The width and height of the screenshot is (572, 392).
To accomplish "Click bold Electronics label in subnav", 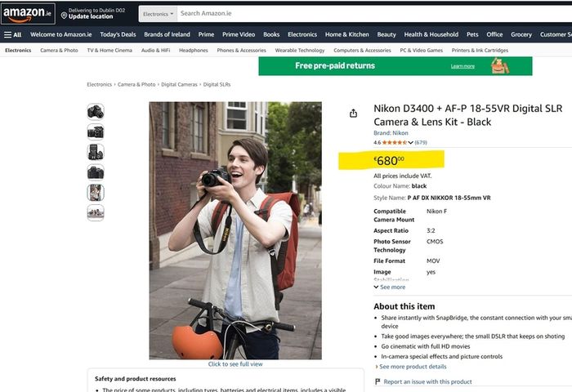I will pos(18,51).
